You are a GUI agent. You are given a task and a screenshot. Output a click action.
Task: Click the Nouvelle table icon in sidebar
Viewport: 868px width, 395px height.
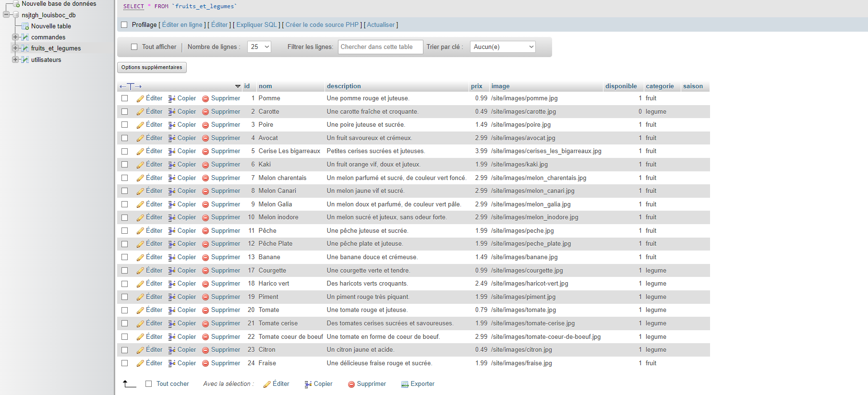[25, 26]
